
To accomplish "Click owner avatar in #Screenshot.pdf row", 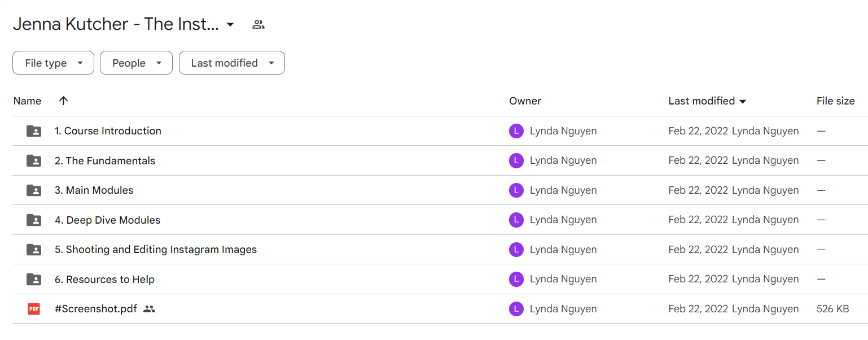I will 516,309.
